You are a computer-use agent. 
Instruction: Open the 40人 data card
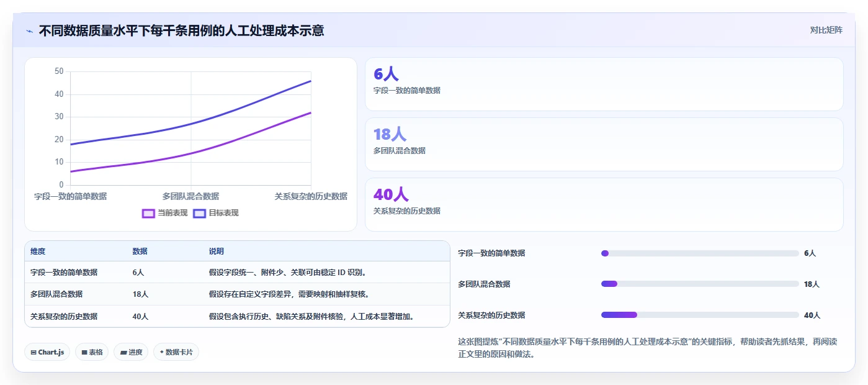click(x=604, y=205)
